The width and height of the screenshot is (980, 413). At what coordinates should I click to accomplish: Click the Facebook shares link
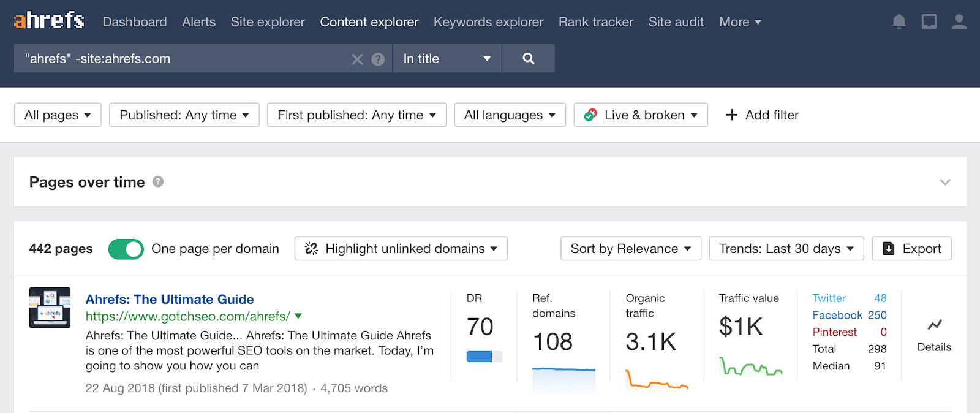(x=837, y=315)
